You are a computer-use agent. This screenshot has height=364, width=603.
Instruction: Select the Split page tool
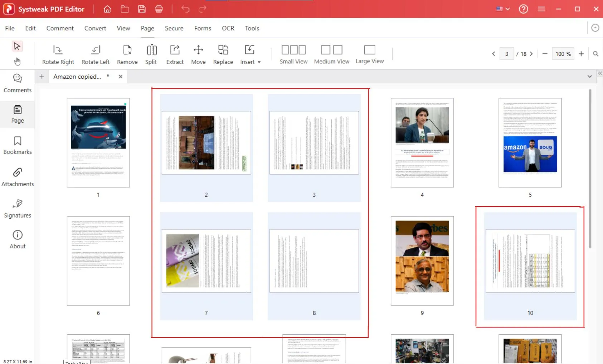point(151,50)
